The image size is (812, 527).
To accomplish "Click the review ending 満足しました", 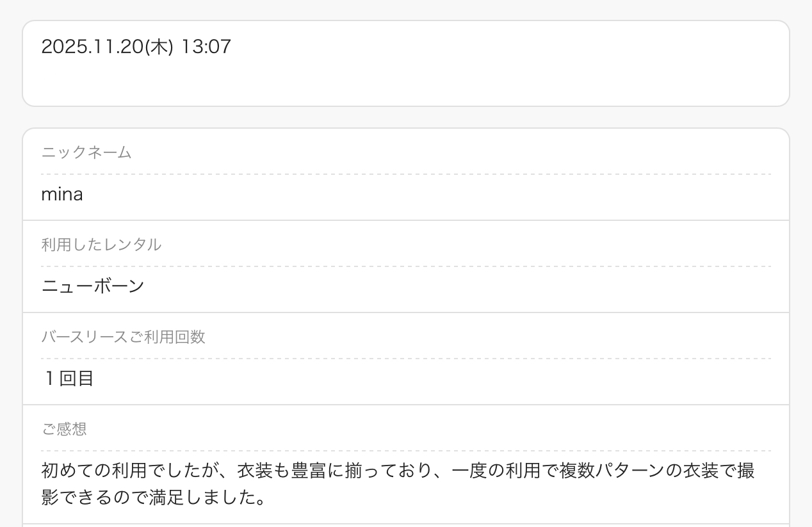I will click(202, 498).
